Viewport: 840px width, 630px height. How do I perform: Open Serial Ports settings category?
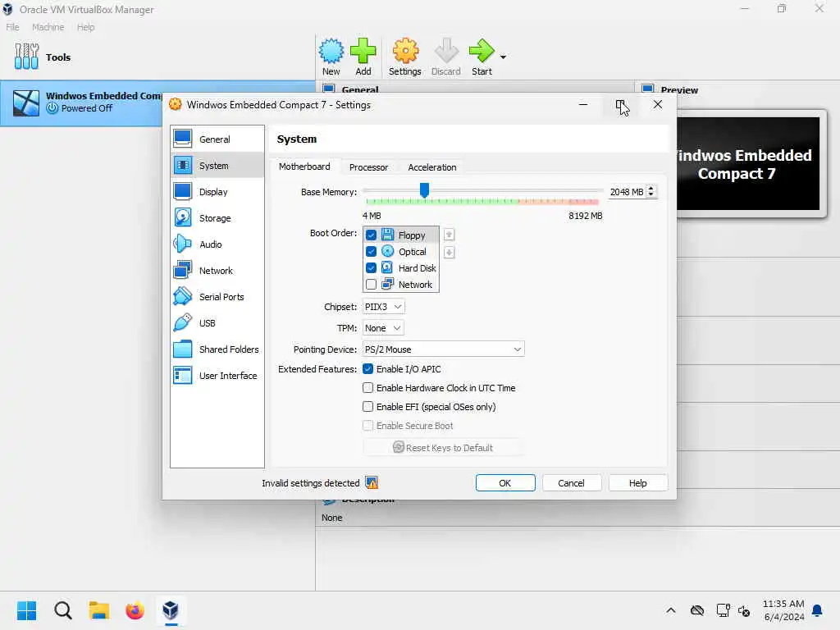click(x=217, y=297)
